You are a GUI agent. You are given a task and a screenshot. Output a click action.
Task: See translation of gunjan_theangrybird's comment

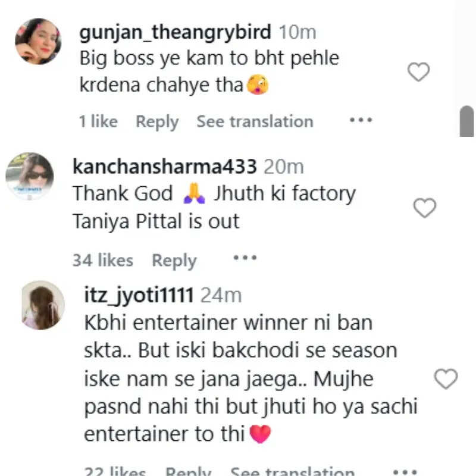[255, 121]
